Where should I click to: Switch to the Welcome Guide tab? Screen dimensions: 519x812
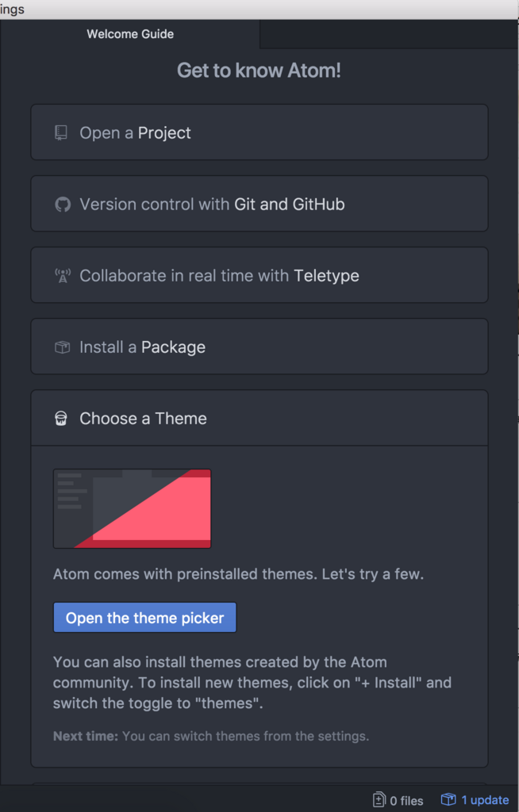130,34
